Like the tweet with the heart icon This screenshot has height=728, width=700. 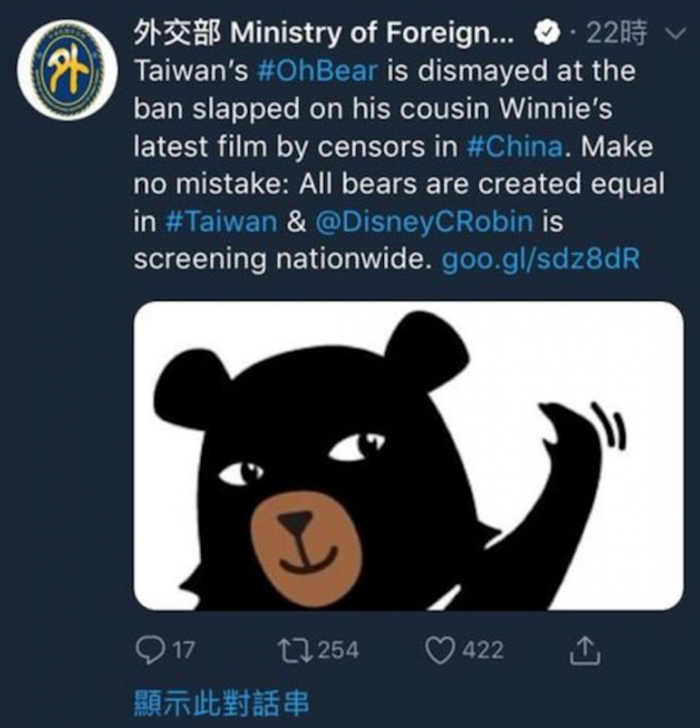coord(440,650)
